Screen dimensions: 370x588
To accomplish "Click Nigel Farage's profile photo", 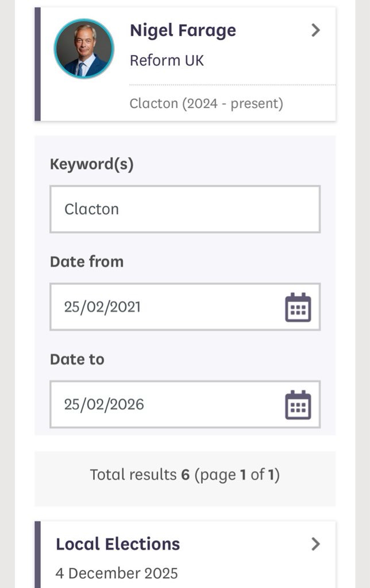I will click(84, 48).
